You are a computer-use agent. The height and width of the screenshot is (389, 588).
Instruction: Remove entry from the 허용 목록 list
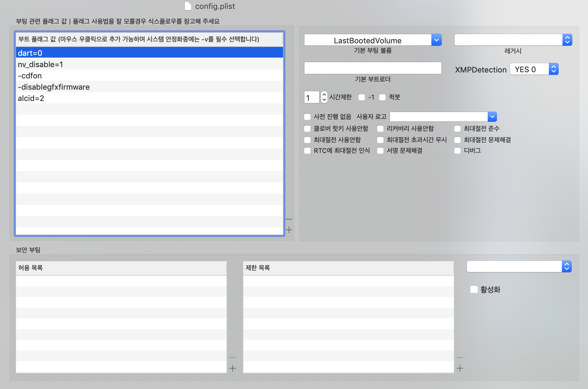[233, 358]
